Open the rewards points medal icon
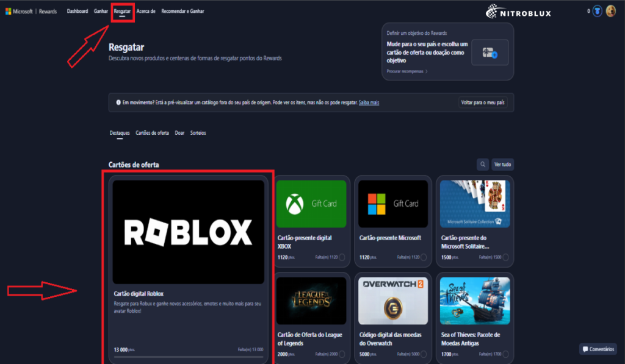This screenshot has height=364, width=625. click(597, 11)
